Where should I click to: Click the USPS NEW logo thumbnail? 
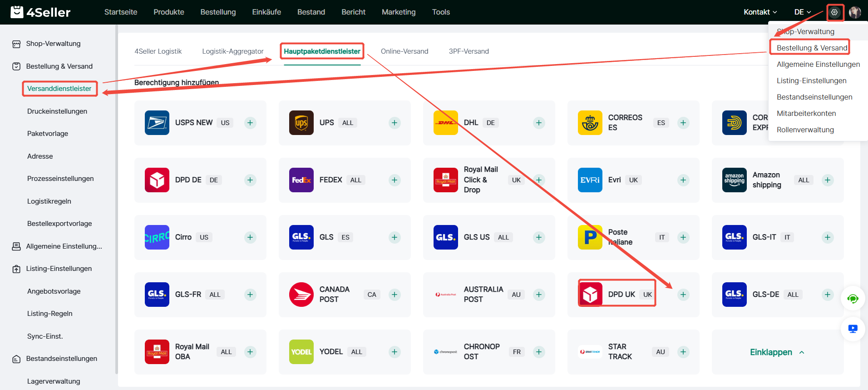[157, 123]
